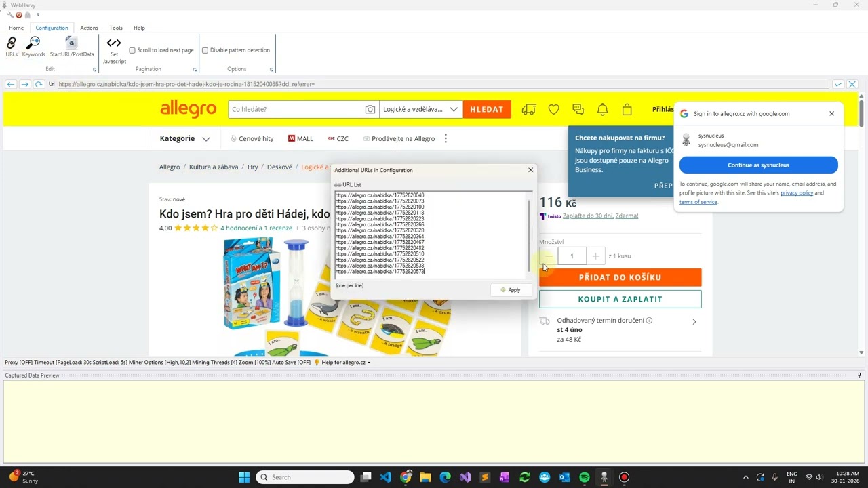Viewport: 868px width, 488px height.
Task: Open Allegro shopping bag cart icon
Action: coord(627,109)
